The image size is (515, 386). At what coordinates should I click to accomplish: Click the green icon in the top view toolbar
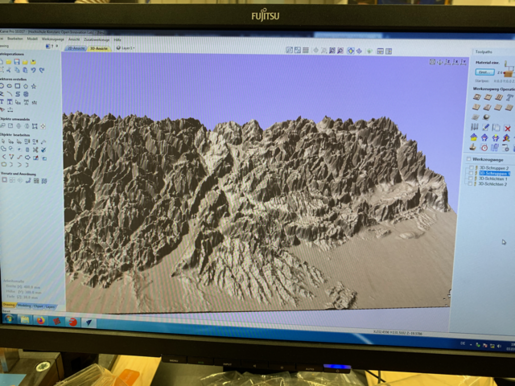(x=369, y=51)
